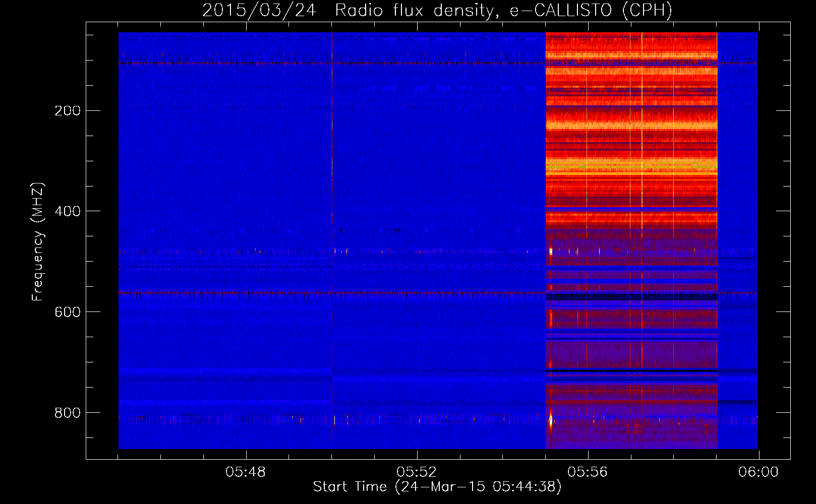
Task: Click the 800 frequency tick label
Action: tap(68, 413)
